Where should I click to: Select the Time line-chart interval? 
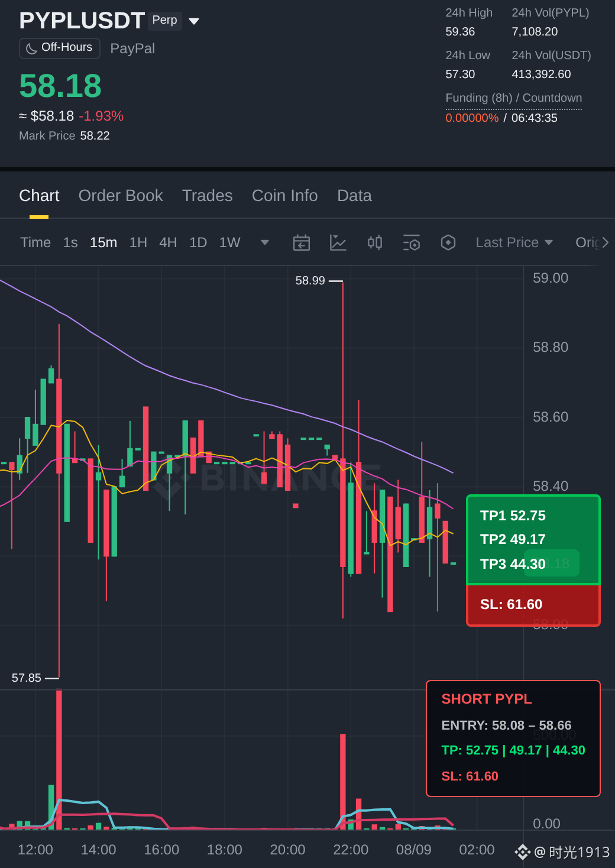[x=35, y=242]
